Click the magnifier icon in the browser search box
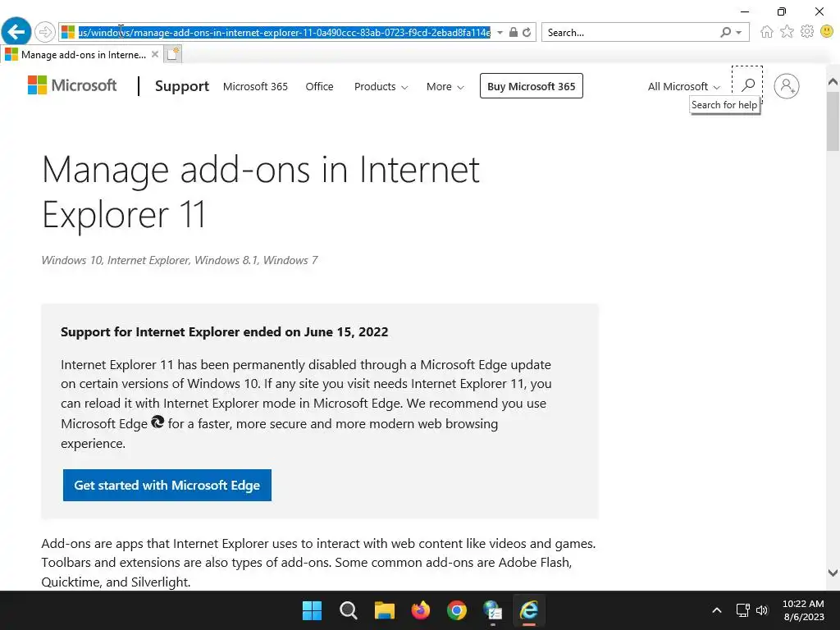This screenshot has width=840, height=630. tap(725, 32)
